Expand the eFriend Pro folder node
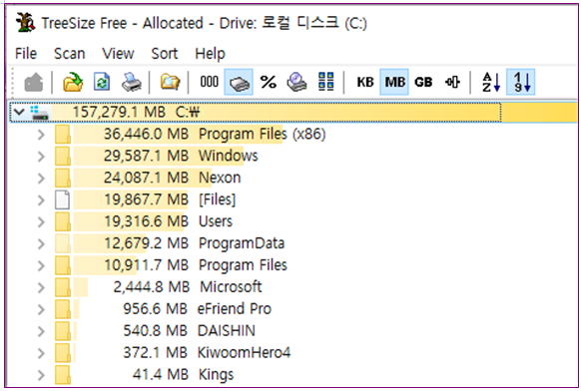Screen dimensions: 581x392 pos(41,309)
